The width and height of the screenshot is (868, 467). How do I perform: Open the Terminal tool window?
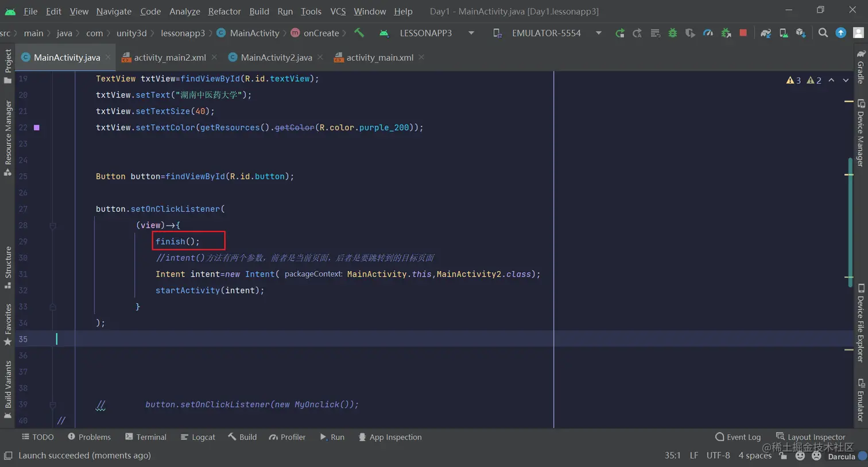pos(146,437)
